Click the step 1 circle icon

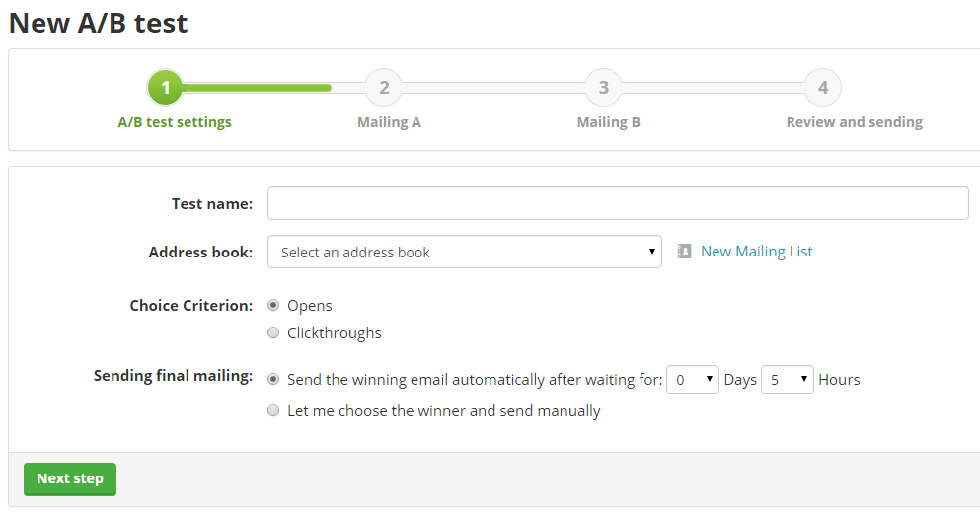pos(166,88)
